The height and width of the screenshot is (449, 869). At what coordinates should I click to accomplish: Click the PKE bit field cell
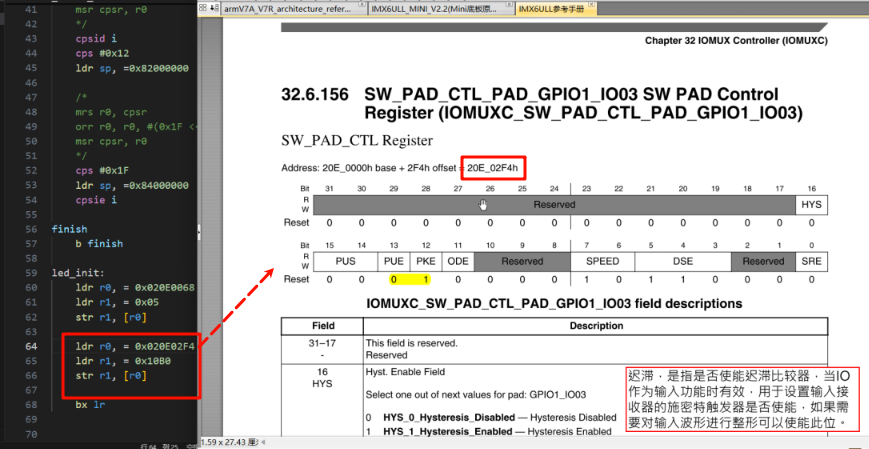[426, 261]
